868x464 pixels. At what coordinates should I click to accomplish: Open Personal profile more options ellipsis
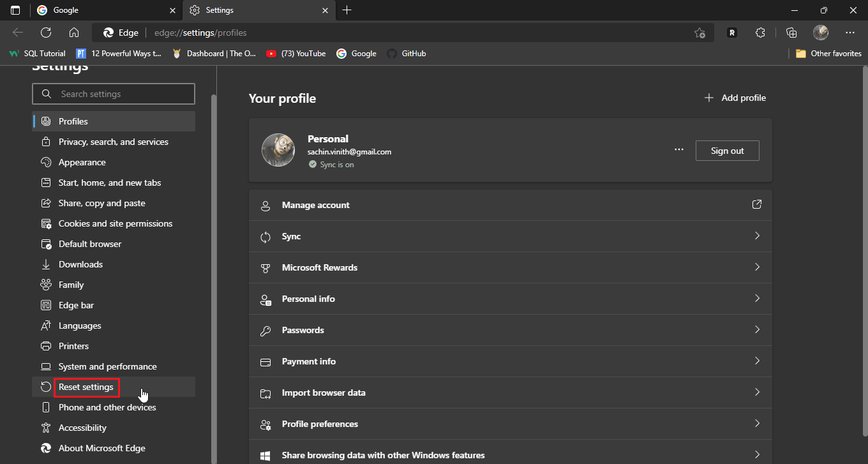point(679,150)
